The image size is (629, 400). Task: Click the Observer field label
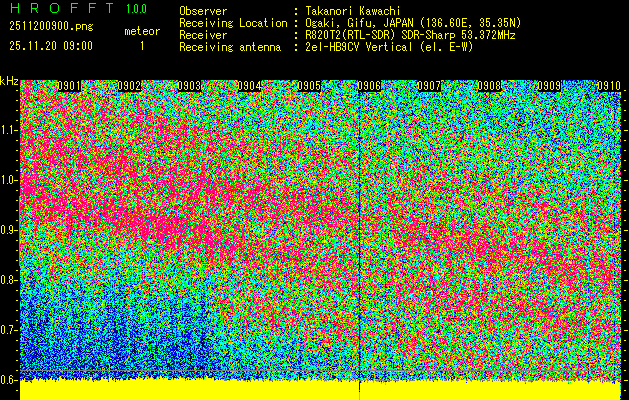(203, 11)
